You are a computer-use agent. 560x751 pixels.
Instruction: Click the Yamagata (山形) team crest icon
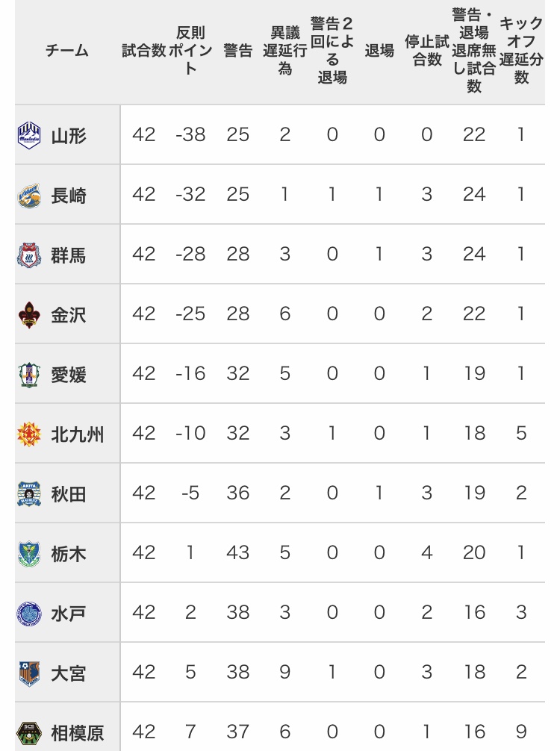29,135
